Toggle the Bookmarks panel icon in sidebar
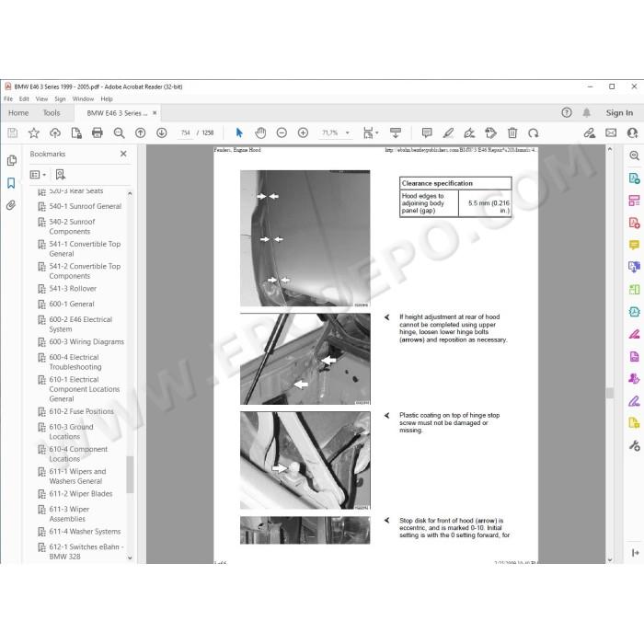This screenshot has width=644, height=644. (x=11, y=183)
